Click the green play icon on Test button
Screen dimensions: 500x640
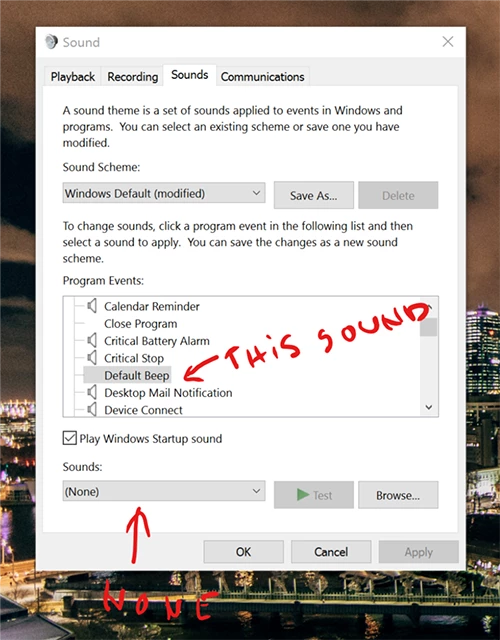tap(302, 495)
